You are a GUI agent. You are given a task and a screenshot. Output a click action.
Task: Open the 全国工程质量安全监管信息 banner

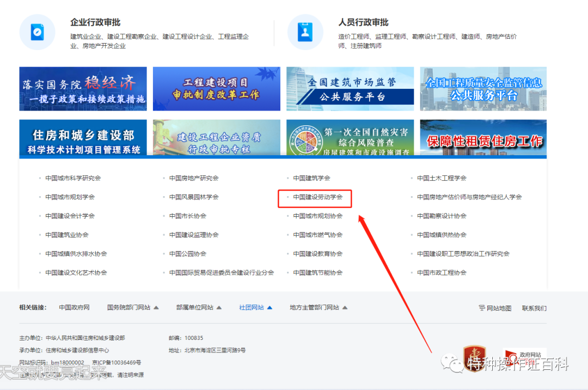(483, 89)
